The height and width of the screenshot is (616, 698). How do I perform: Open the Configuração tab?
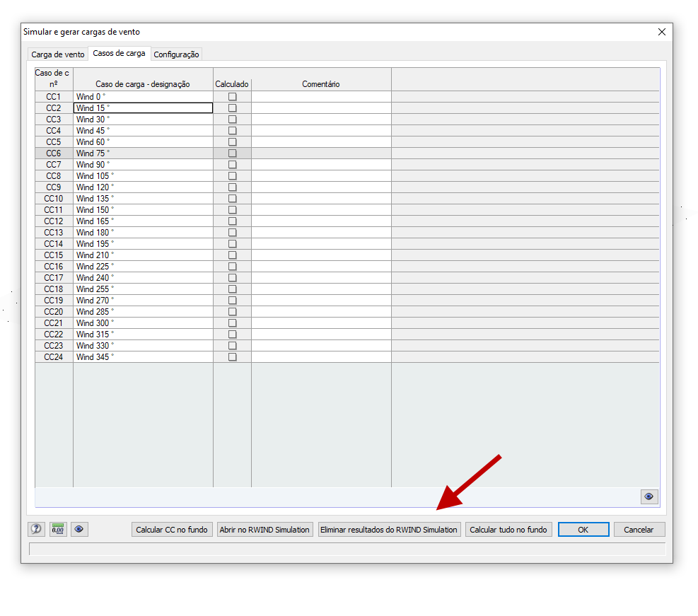[175, 54]
